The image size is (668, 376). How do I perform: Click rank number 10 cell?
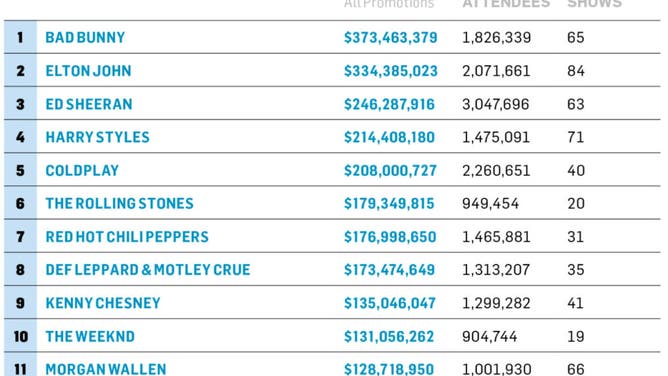point(20,336)
